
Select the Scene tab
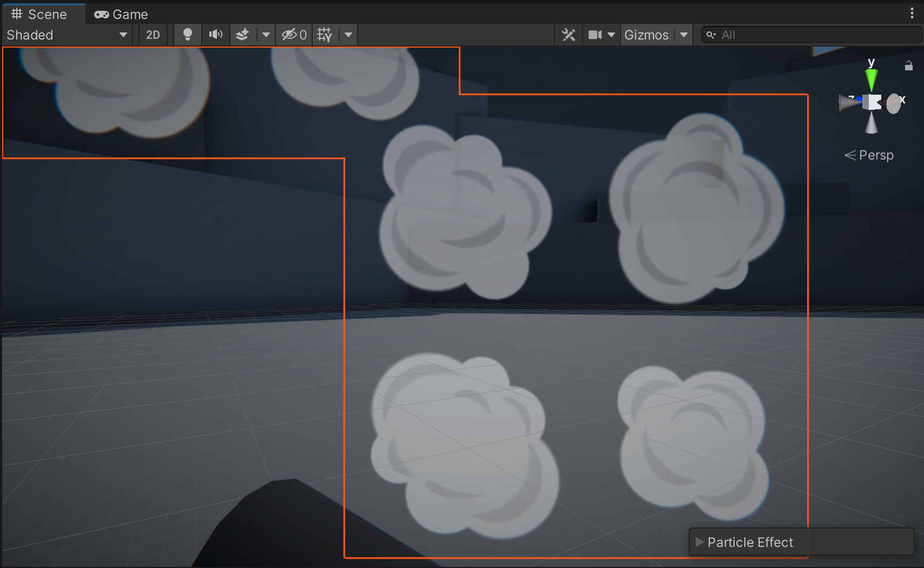click(x=40, y=14)
